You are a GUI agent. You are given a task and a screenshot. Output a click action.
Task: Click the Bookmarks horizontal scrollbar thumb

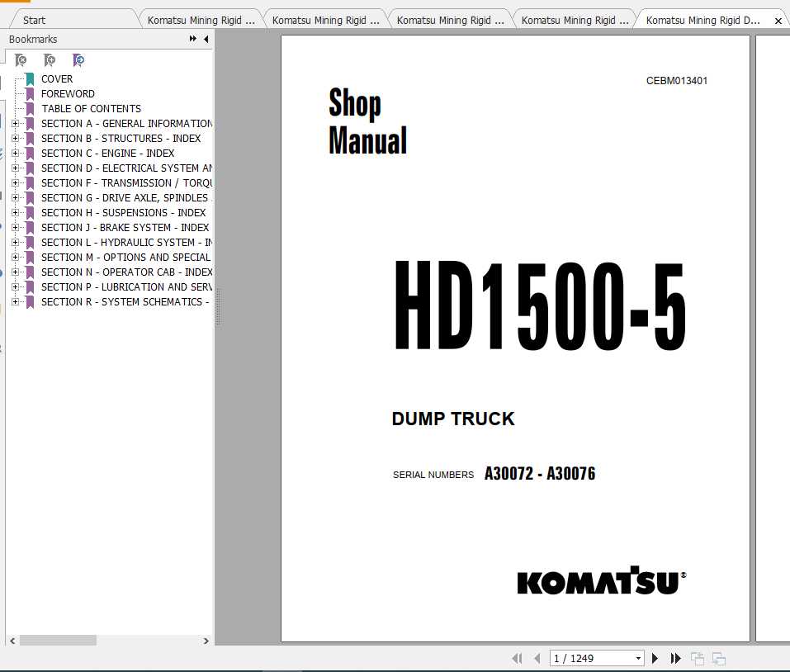click(x=58, y=641)
